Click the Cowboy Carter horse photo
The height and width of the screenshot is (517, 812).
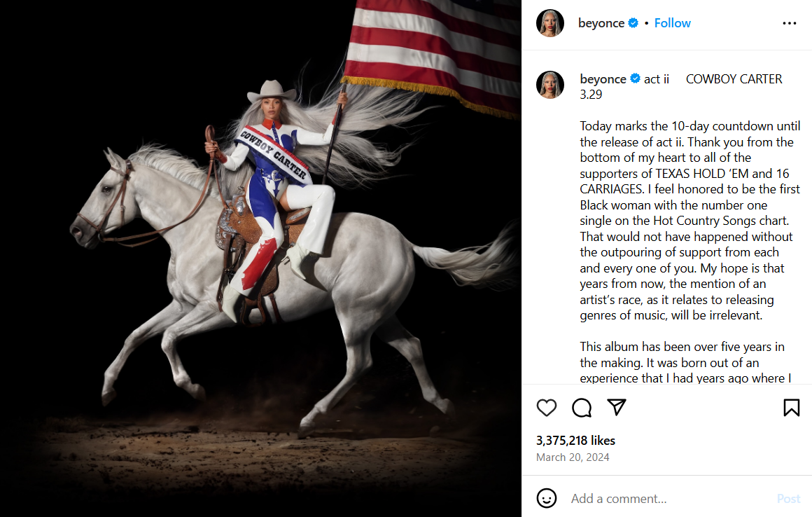click(x=260, y=258)
